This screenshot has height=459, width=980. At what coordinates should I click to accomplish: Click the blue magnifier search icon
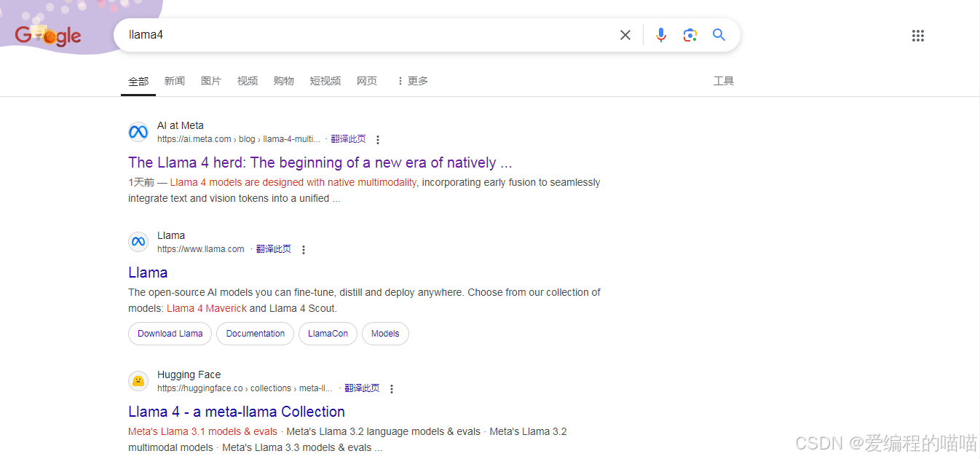(x=719, y=35)
